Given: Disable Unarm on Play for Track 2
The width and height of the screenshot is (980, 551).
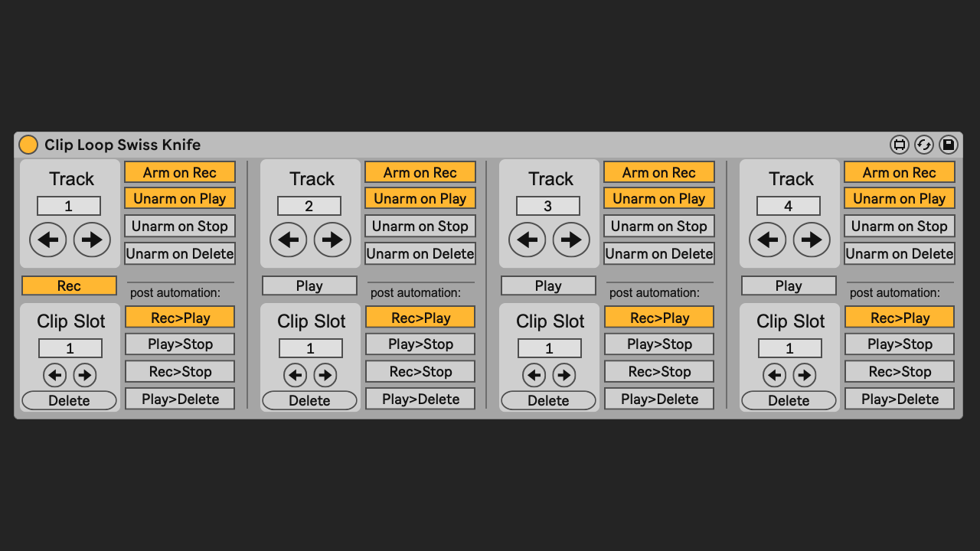Looking at the screenshot, I should (x=420, y=198).
